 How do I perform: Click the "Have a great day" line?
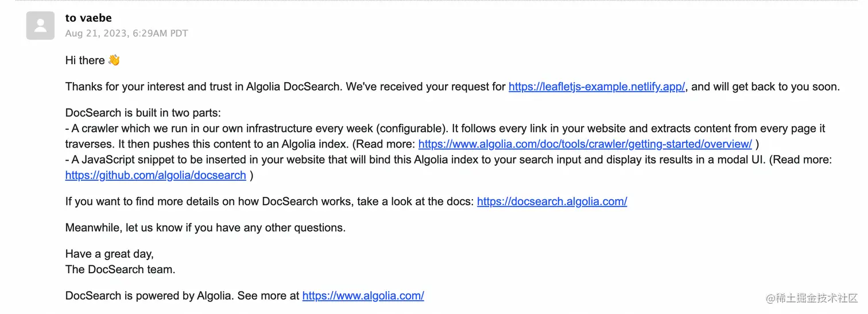click(110, 254)
